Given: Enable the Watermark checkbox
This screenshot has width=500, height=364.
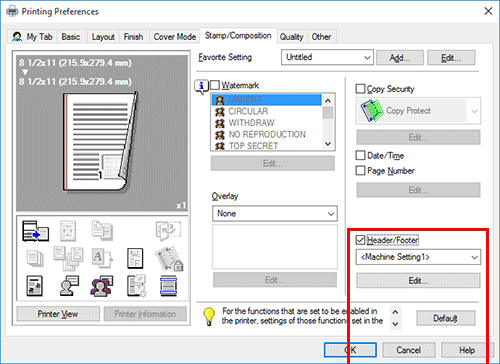Looking at the screenshot, I should tap(215, 85).
